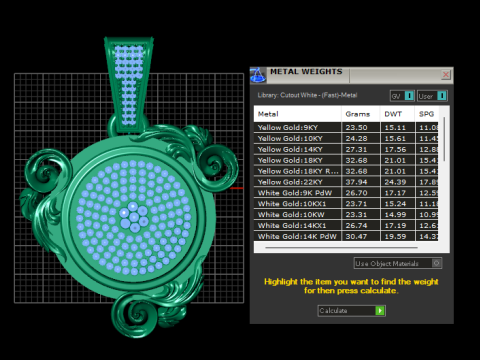
Task: Select the Yellow Gold:18KY R... row
Action: point(346,171)
